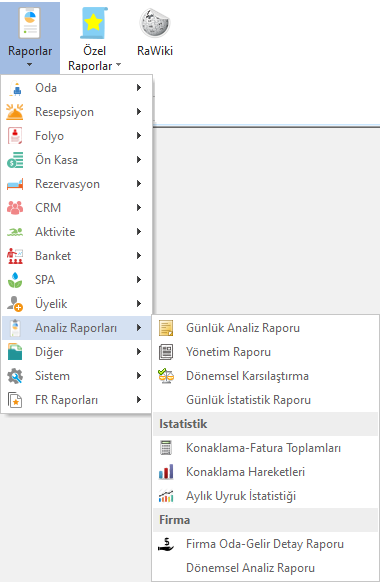
Task: Open Yönetim Raporu menu entry
Action: click(x=266, y=352)
